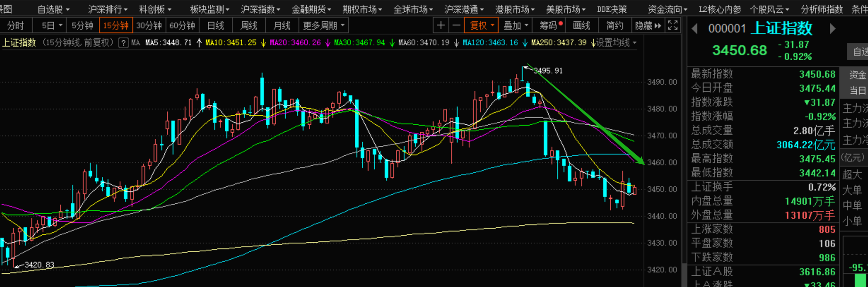Click 隐藏 double-arrow hide panel button
The height and width of the screenshot is (287, 868).
click(x=648, y=25)
